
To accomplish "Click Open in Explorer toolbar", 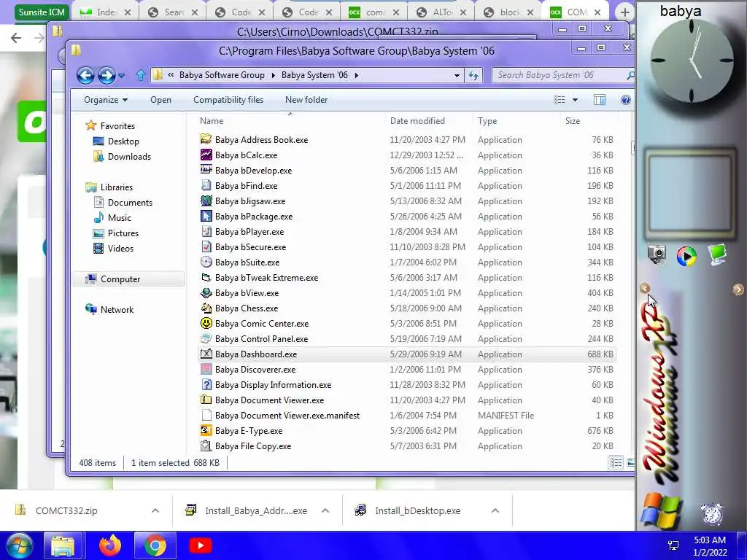I will click(160, 99).
